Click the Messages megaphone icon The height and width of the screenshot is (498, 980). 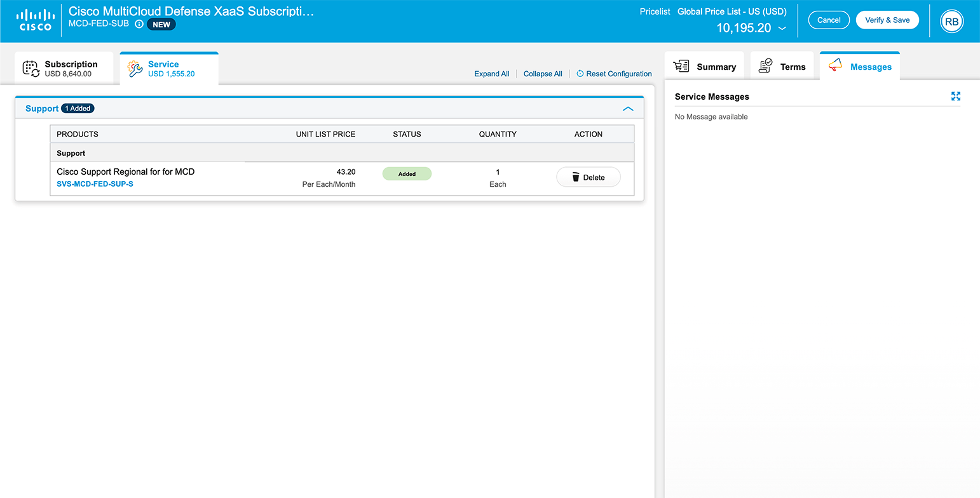click(835, 65)
